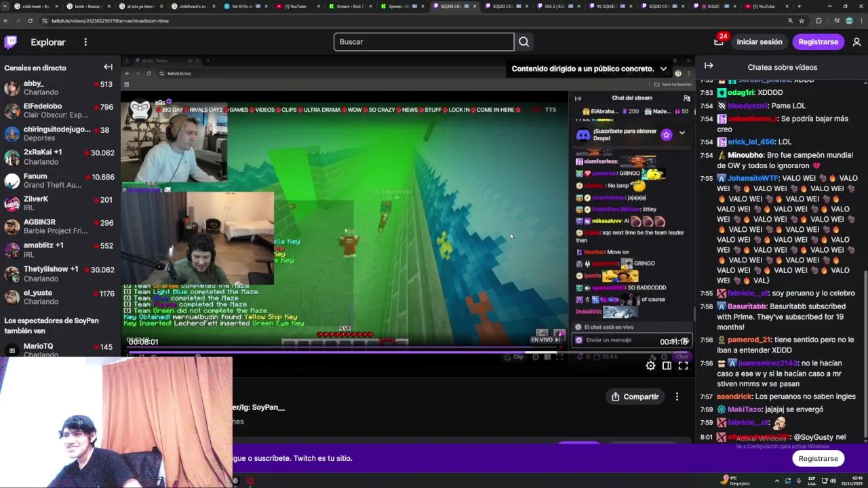Select the 2xRaKai channel row
The image size is (868, 488).
coord(60,157)
